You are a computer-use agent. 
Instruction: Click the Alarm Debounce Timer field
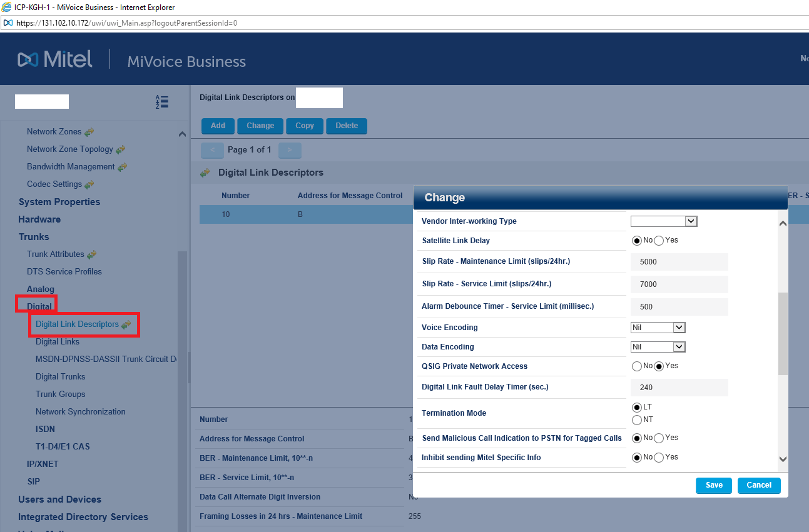679,307
